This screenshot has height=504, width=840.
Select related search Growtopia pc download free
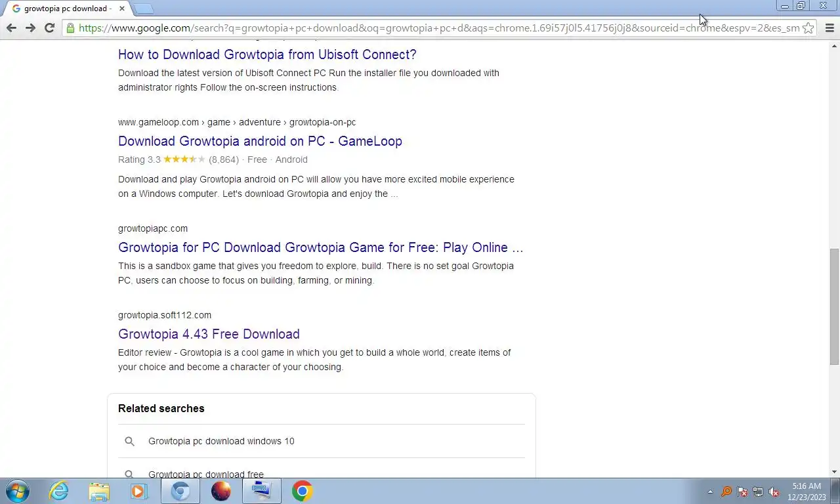tap(206, 474)
